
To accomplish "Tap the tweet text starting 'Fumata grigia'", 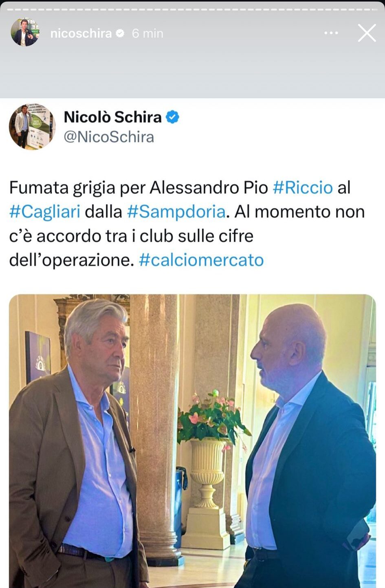I will (187, 224).
